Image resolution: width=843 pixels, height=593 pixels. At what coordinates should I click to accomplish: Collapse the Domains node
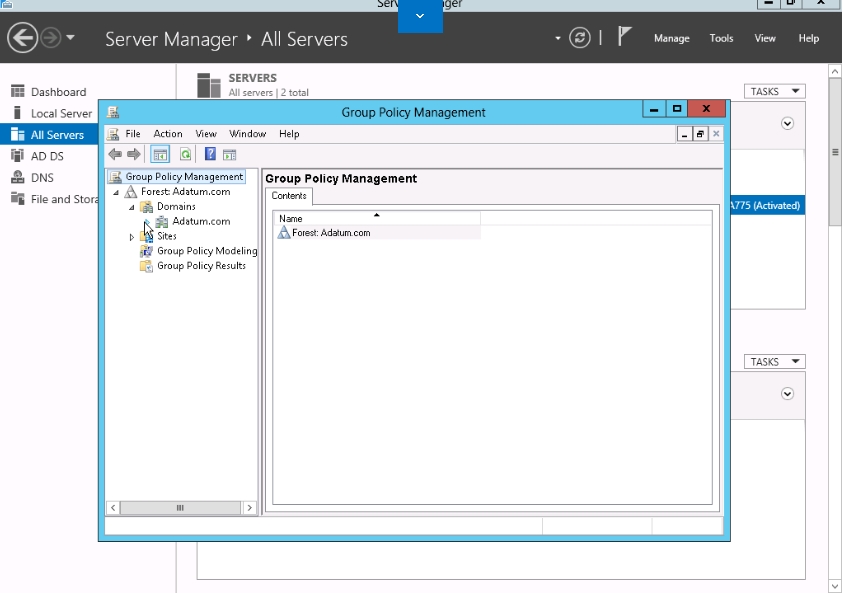tap(132, 207)
